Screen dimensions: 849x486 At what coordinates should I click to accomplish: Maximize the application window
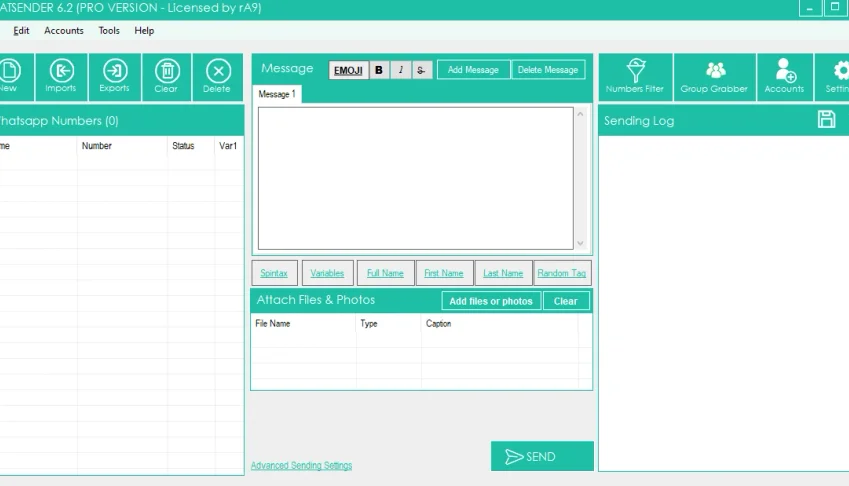pos(835,8)
